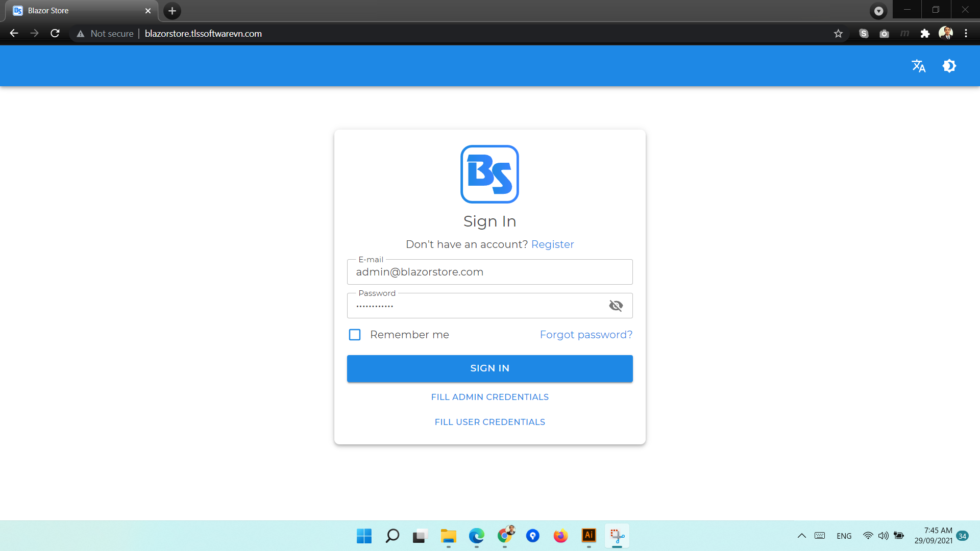The height and width of the screenshot is (551, 980).
Task: Click the screenshot extension camera icon
Action: [885, 33]
